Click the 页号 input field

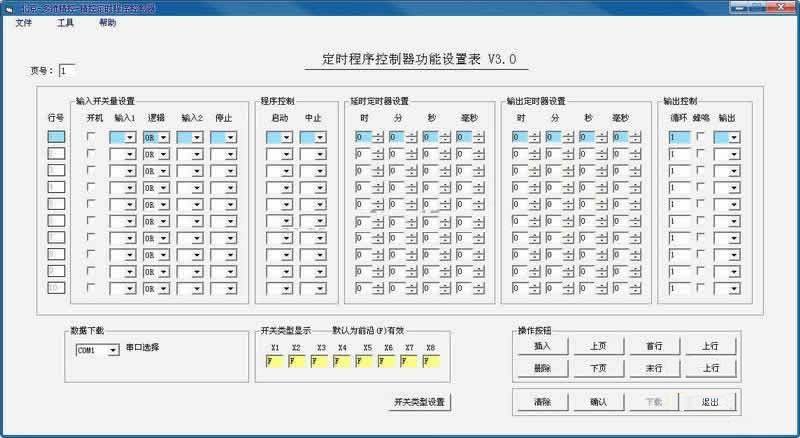tap(67, 71)
